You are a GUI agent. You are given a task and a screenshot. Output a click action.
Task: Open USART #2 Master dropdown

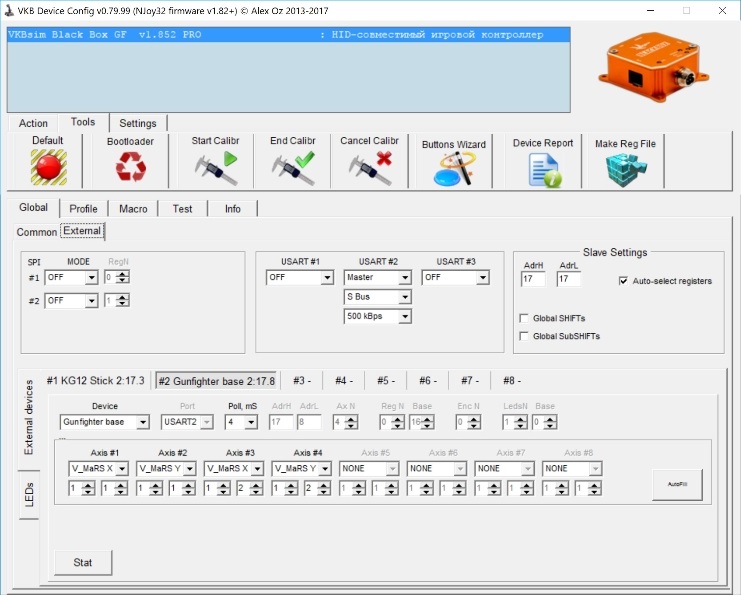pyautogui.click(x=378, y=277)
